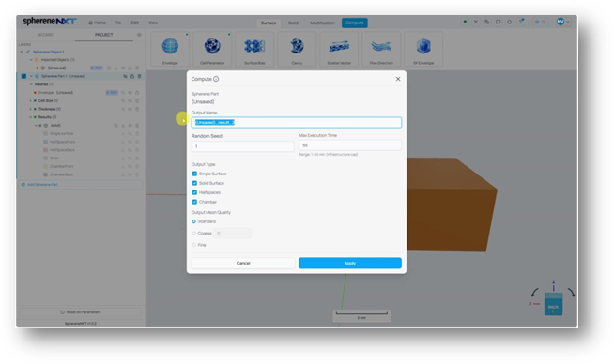
Task: Collapse the Meshes (1) node
Action: [31, 84]
